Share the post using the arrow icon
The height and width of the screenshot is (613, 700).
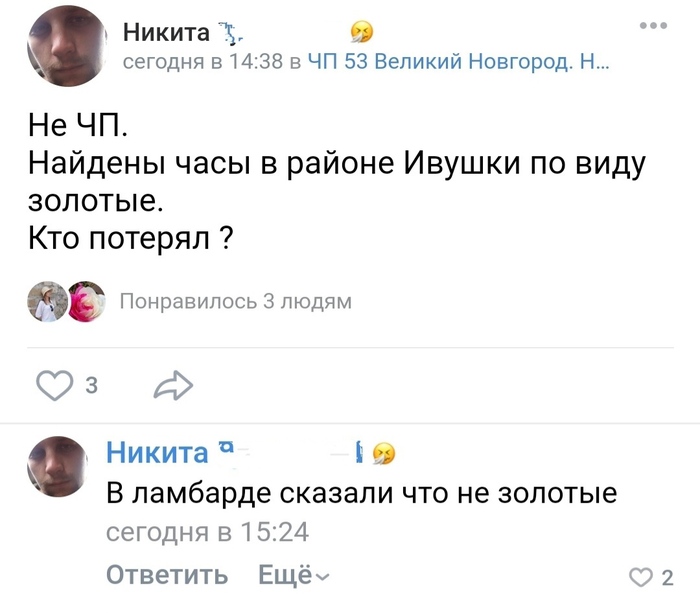click(x=173, y=386)
